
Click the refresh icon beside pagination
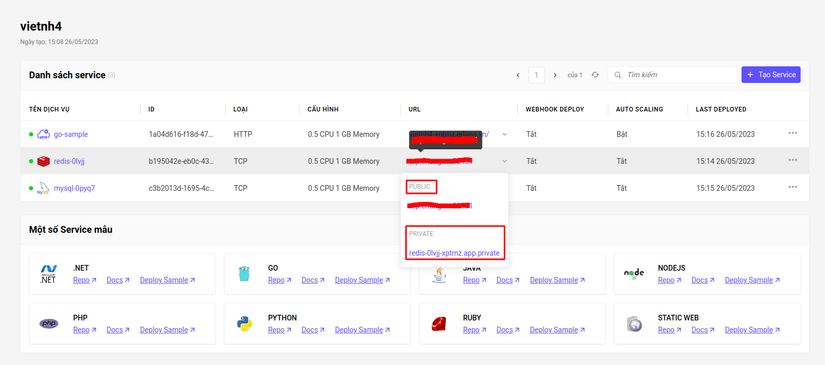[x=595, y=75]
